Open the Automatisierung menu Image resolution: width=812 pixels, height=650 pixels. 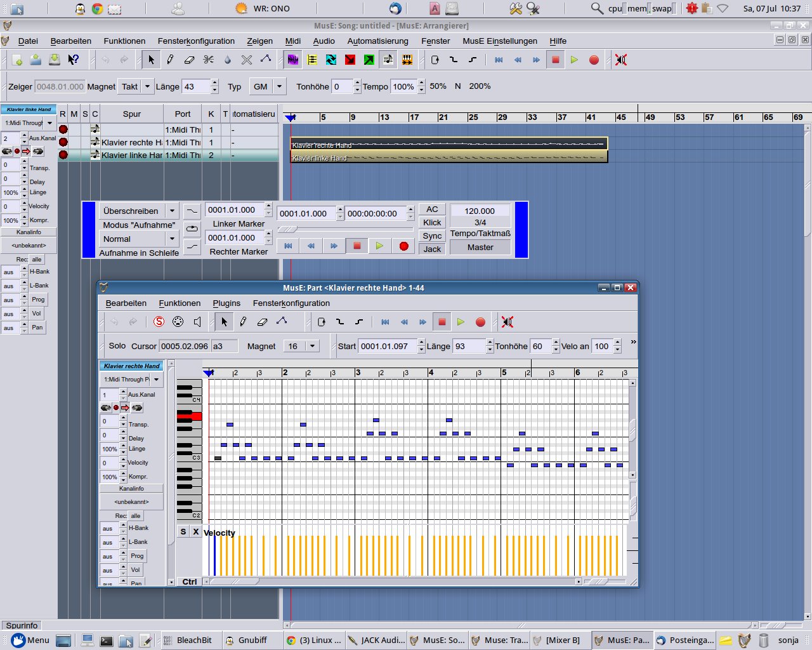[x=377, y=41]
